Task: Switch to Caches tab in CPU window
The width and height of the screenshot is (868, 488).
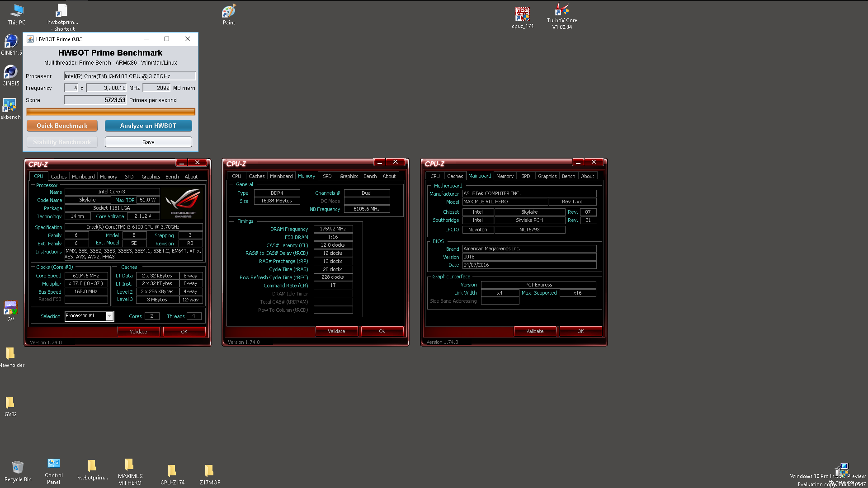Action: [58, 177]
